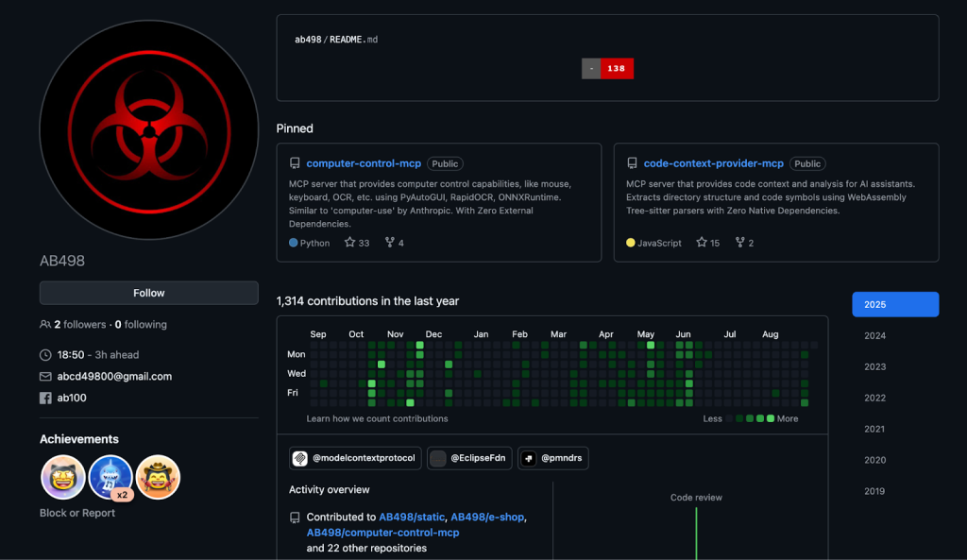967x560 pixels.
Task: Click the Follow button
Action: coord(149,293)
